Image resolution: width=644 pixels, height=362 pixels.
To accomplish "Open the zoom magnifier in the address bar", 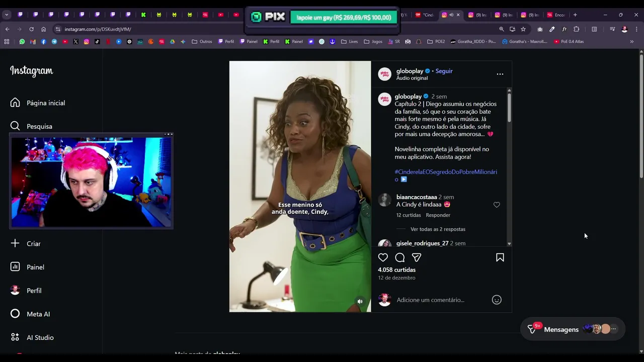I will (502, 29).
